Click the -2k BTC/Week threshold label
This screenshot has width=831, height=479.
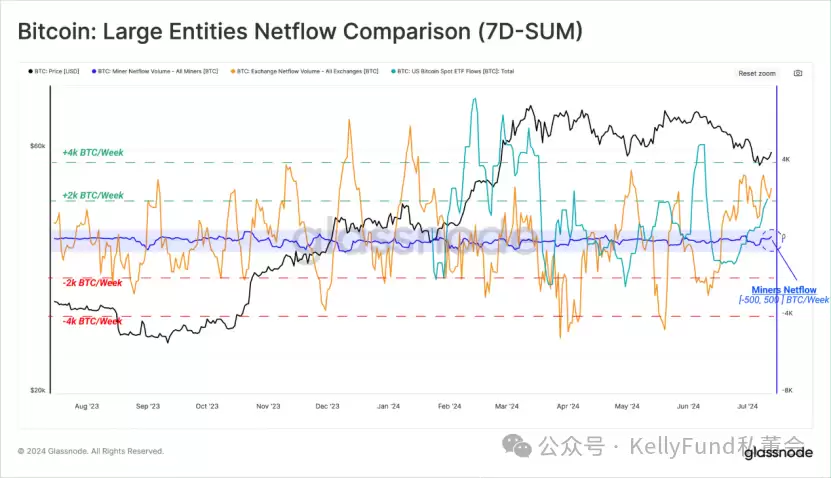click(x=92, y=283)
